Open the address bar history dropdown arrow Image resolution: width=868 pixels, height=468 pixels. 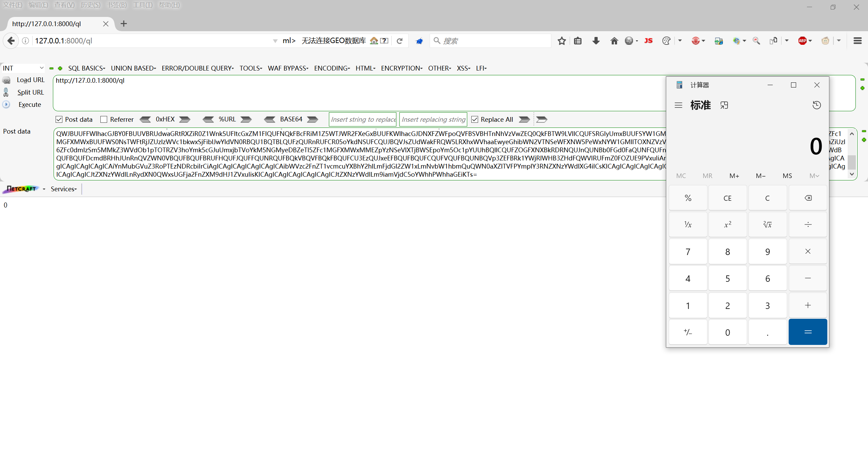coord(275,41)
